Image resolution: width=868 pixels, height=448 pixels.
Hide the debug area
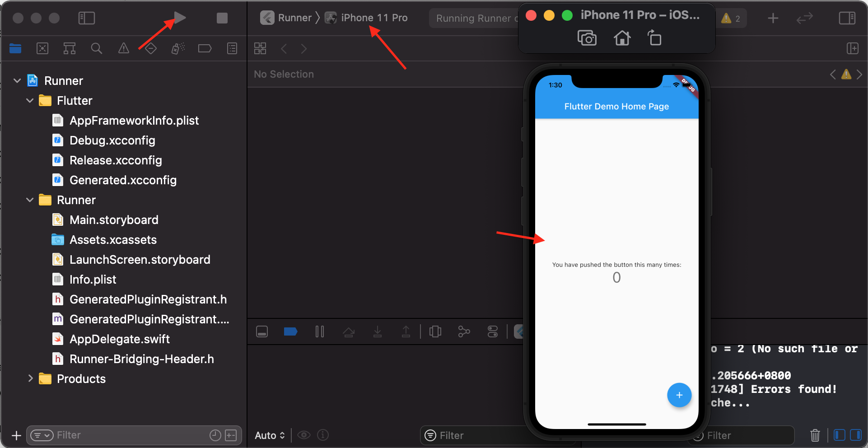262,332
